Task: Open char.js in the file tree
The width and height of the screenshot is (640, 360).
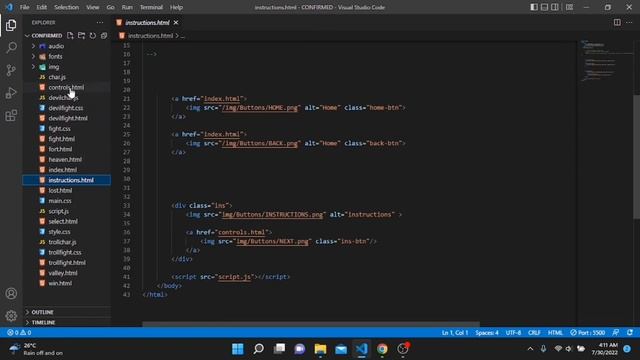Action: click(57, 77)
